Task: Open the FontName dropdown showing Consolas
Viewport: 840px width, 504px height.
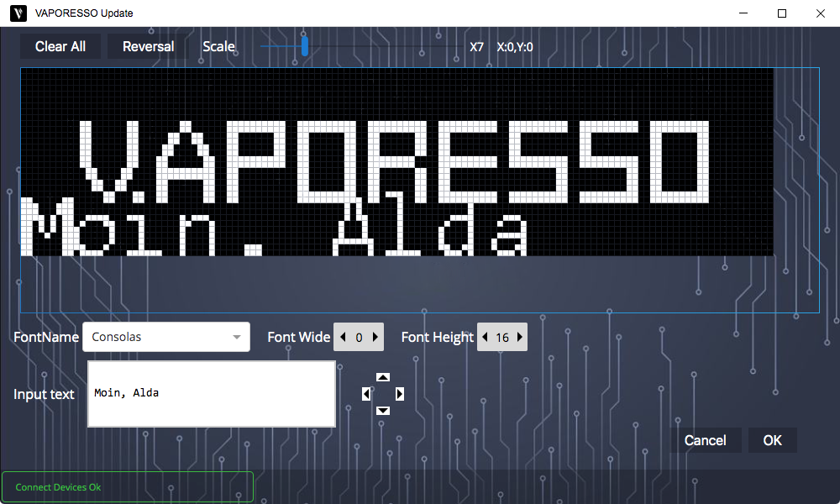Action: coord(166,337)
